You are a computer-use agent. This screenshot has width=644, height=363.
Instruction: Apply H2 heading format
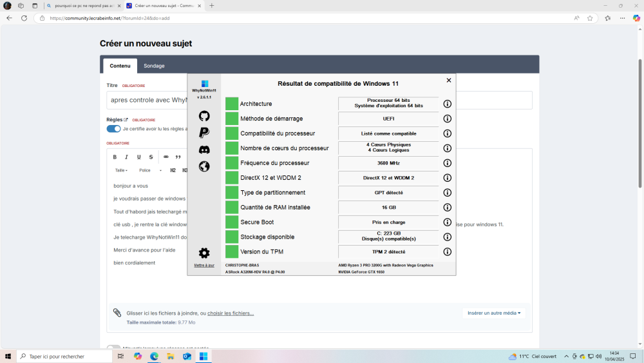(173, 170)
